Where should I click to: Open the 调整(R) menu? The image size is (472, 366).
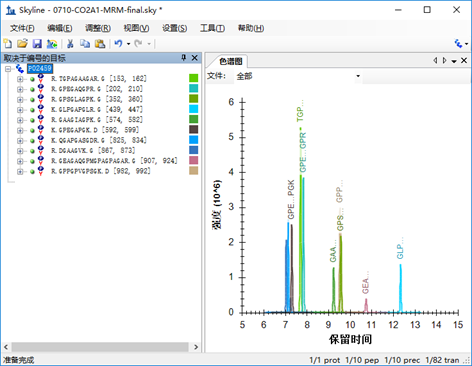click(x=98, y=28)
